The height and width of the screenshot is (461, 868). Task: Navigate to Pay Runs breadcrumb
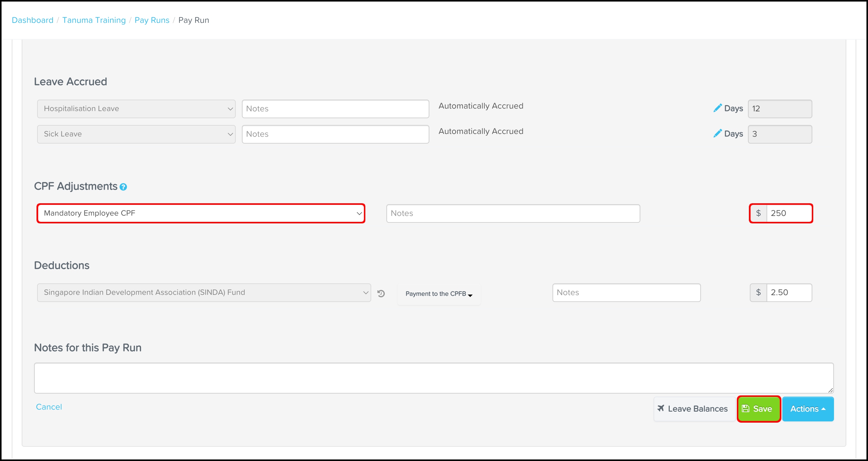coord(152,20)
